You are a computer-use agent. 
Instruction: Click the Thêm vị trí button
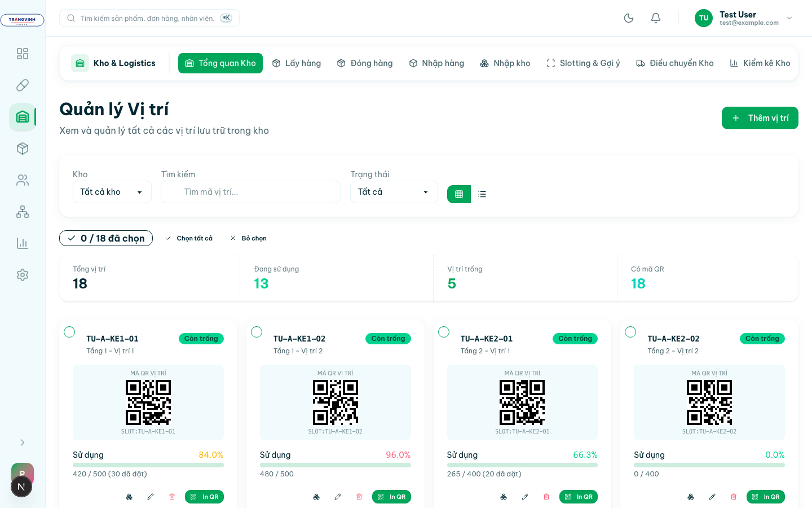[760, 118]
